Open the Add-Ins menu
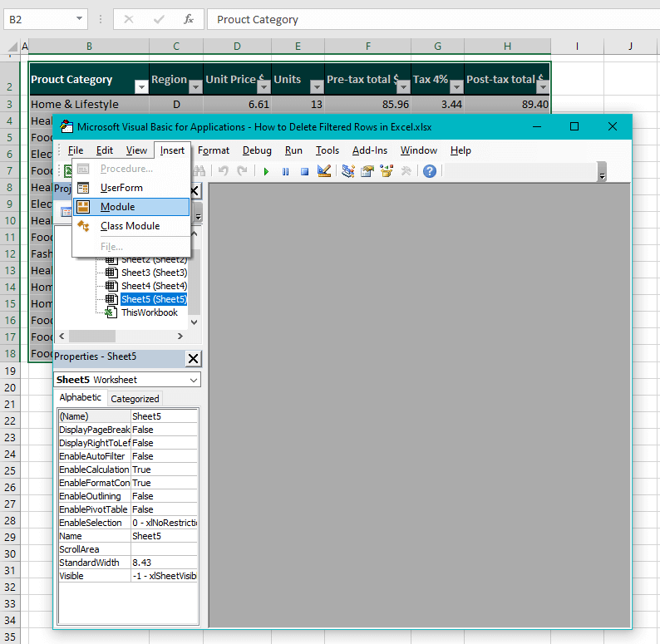The width and height of the screenshot is (660, 644). pos(370,150)
